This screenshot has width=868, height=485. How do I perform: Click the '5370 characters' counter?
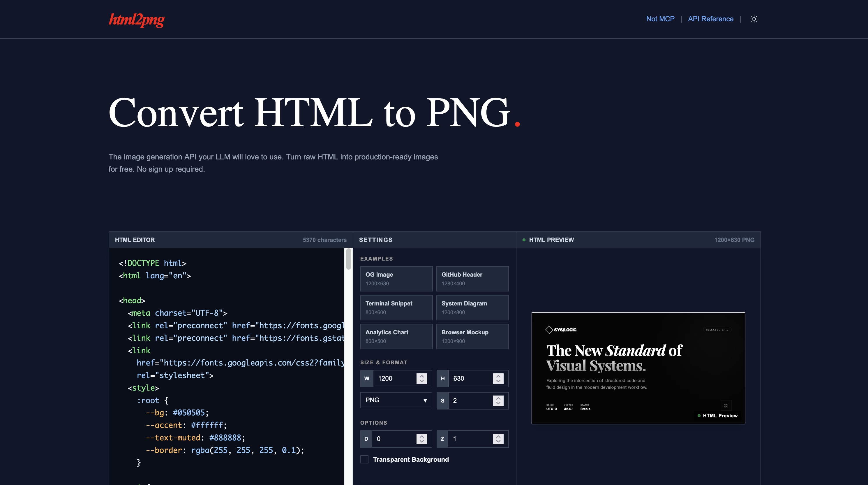pos(324,240)
